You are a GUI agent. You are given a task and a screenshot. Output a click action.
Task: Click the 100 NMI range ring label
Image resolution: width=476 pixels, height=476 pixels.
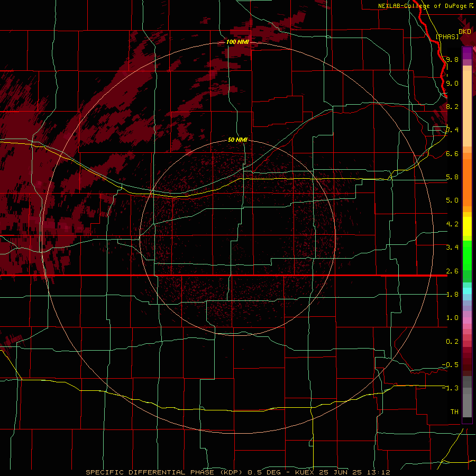click(x=237, y=42)
